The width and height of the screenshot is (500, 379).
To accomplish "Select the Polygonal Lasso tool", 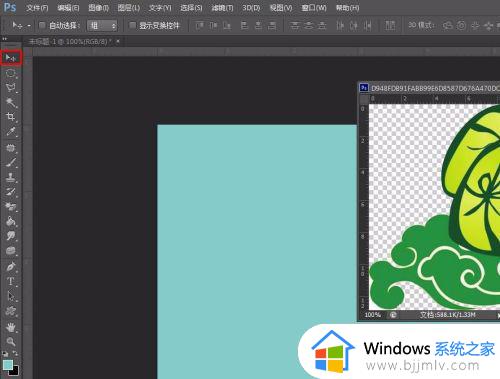I will 11,88.
